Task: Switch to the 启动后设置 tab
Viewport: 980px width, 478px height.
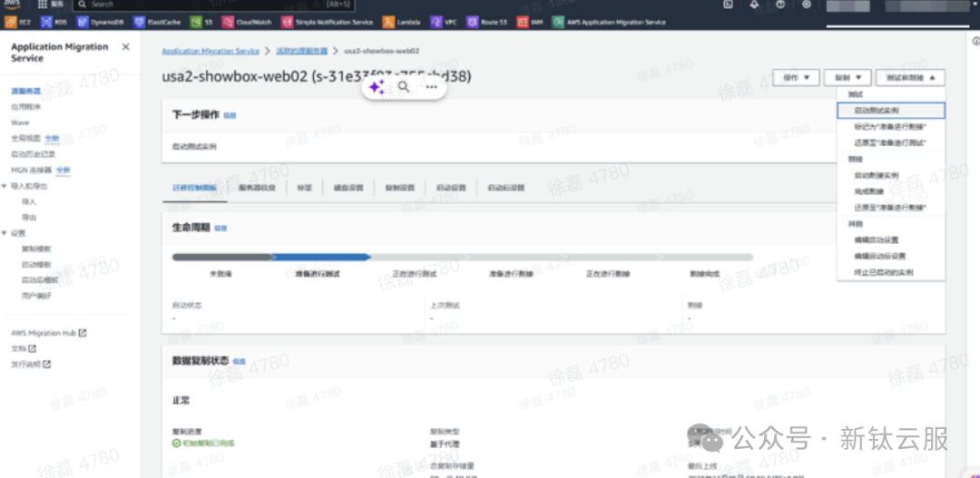Action: click(x=505, y=188)
